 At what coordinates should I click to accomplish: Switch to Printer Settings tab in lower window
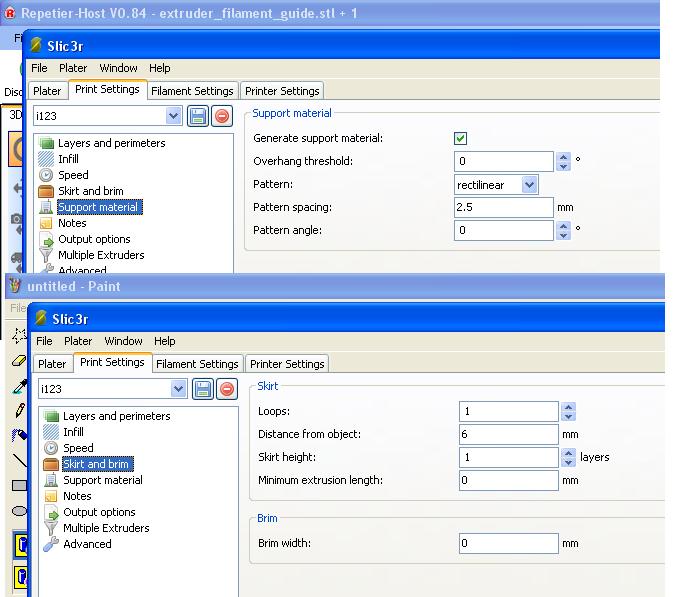[287, 364]
